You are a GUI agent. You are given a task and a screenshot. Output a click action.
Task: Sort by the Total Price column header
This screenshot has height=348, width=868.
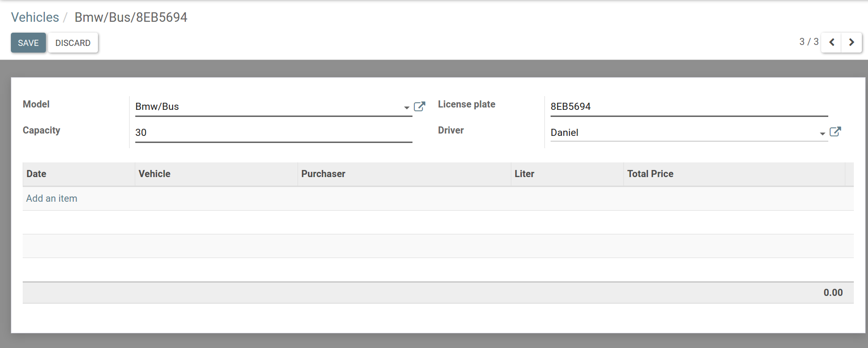[650, 174]
